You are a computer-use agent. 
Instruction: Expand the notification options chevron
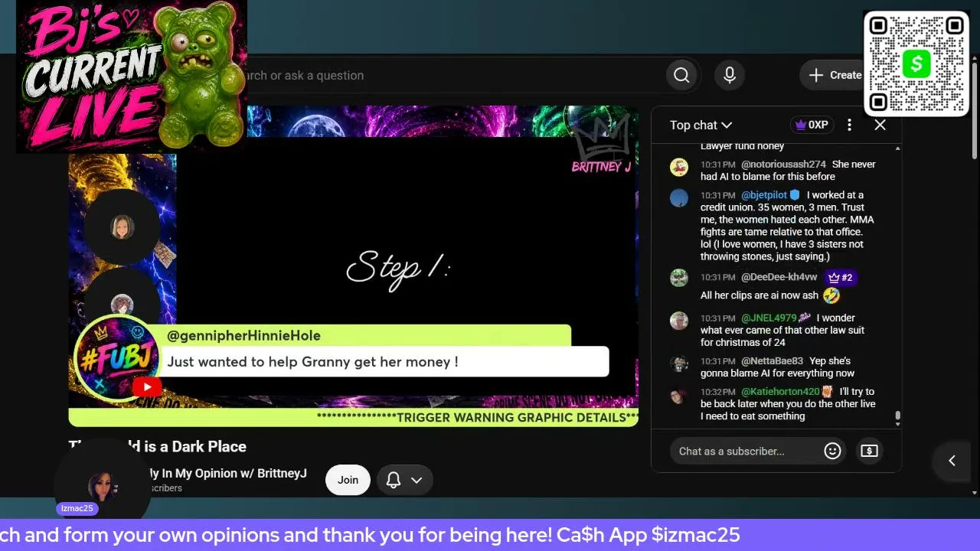416,480
